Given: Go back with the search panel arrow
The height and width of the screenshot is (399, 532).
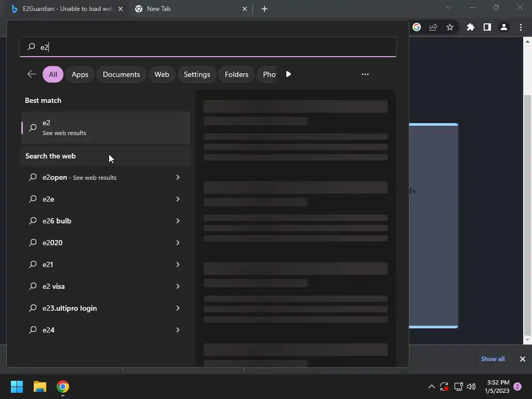Looking at the screenshot, I should (x=32, y=74).
